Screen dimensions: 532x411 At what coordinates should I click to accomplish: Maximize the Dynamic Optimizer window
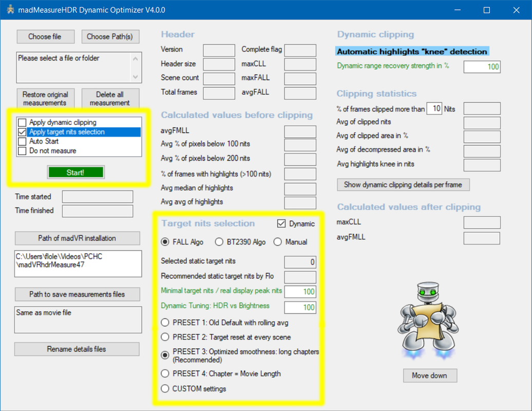point(486,10)
